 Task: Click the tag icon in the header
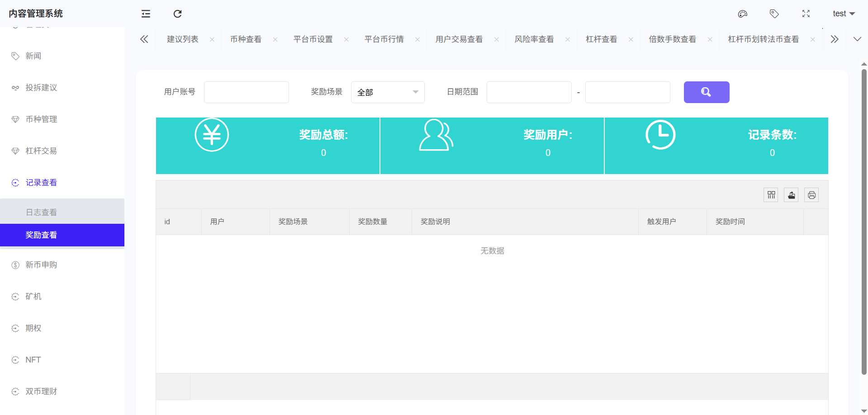pos(774,14)
